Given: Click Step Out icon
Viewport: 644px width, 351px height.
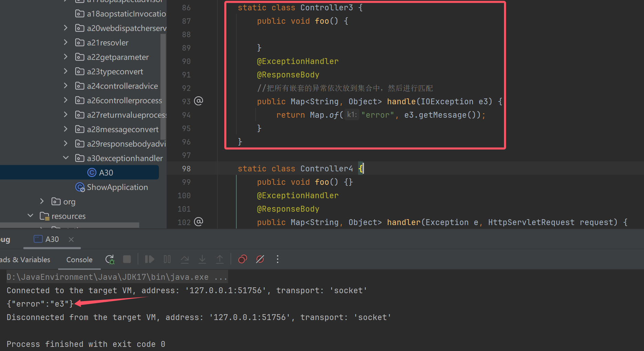Looking at the screenshot, I should tap(220, 259).
